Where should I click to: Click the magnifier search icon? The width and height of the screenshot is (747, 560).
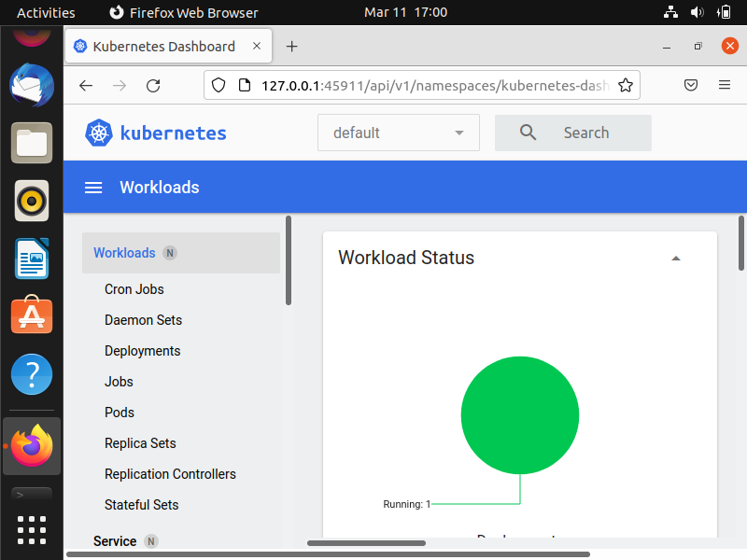click(528, 133)
